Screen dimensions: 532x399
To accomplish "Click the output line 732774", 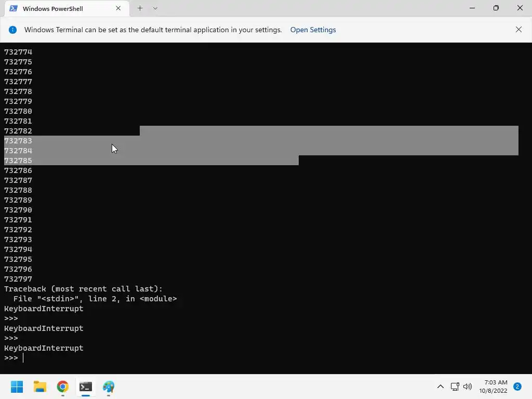I will 18,52.
